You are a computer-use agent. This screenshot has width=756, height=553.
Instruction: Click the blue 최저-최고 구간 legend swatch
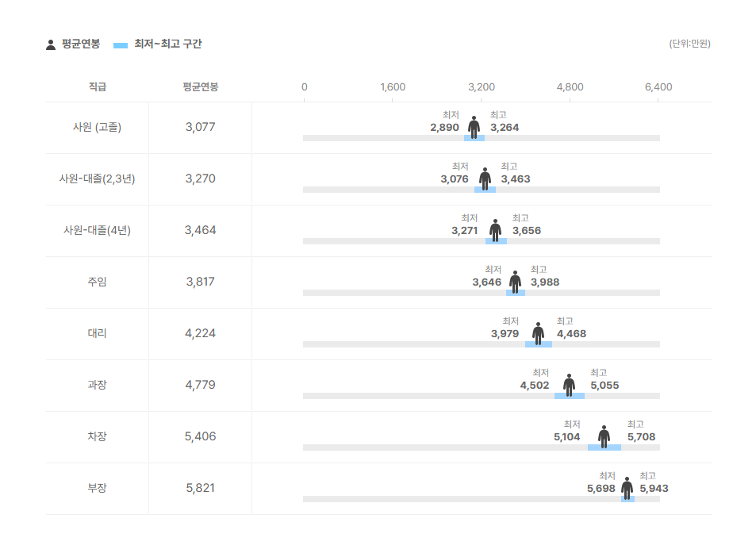(121, 45)
